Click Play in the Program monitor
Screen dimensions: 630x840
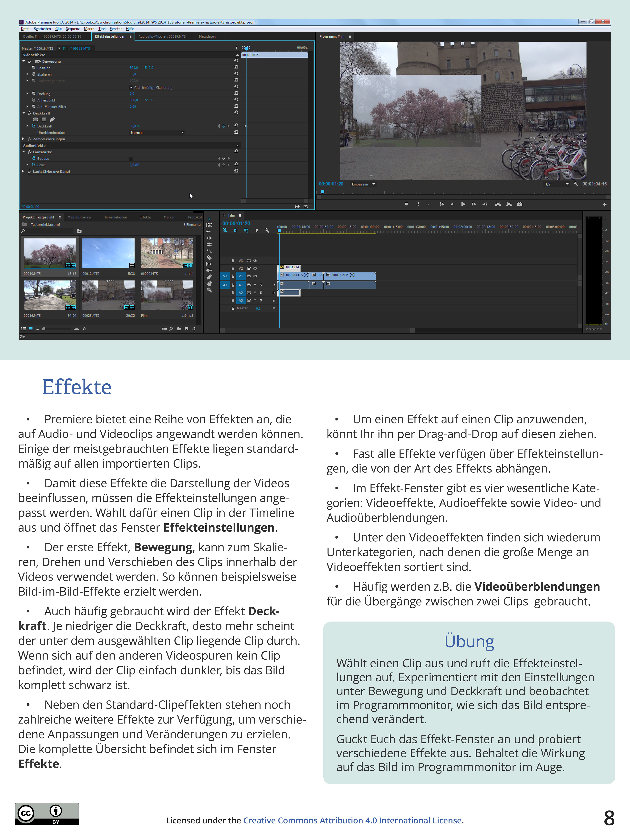(463, 204)
